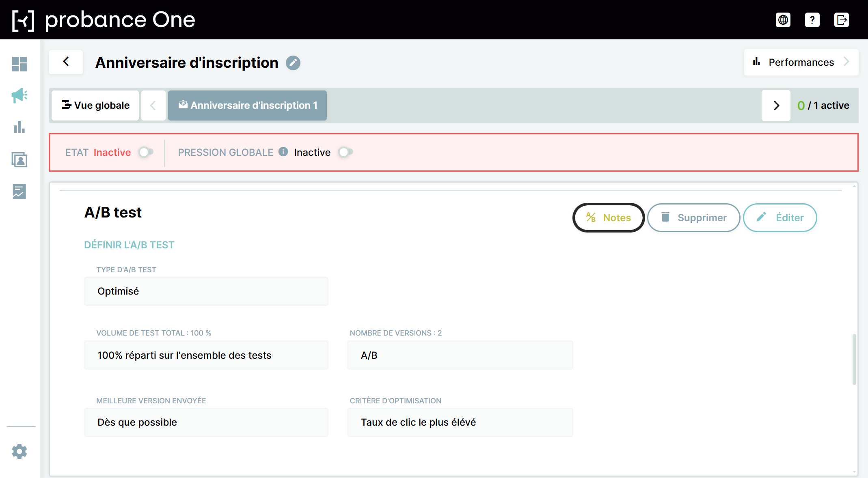868x478 pixels.
Task: Open the statistics bar chart sidebar icon
Action: click(19, 127)
